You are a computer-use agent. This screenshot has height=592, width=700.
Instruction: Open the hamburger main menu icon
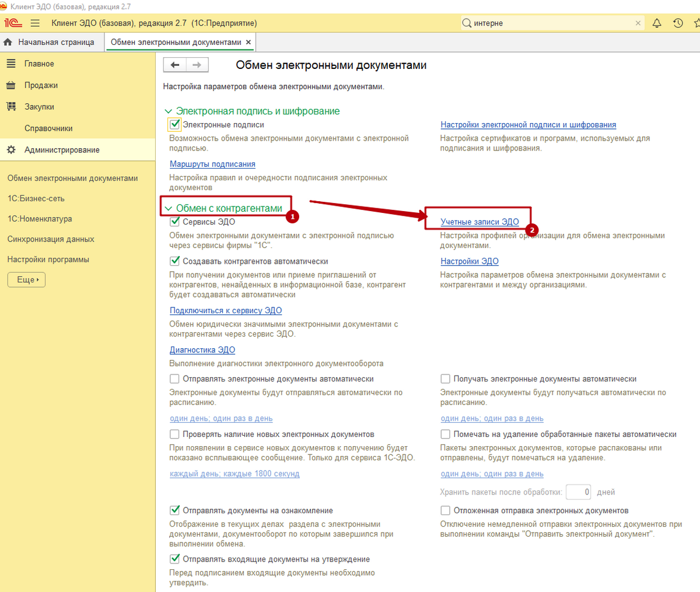(x=35, y=23)
